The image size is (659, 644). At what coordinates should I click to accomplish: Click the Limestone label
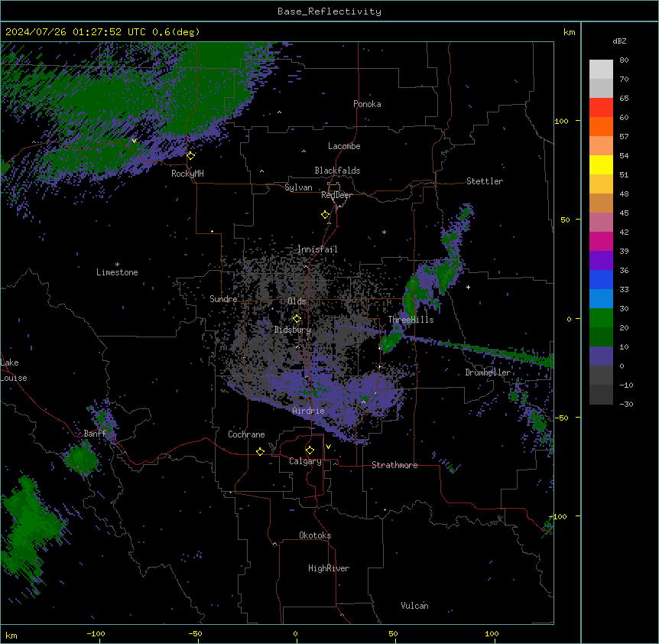tap(117, 272)
